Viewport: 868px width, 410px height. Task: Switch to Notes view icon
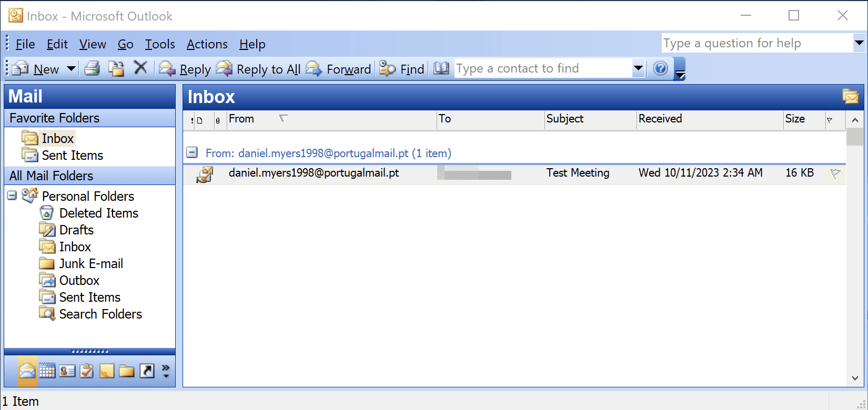(107, 371)
